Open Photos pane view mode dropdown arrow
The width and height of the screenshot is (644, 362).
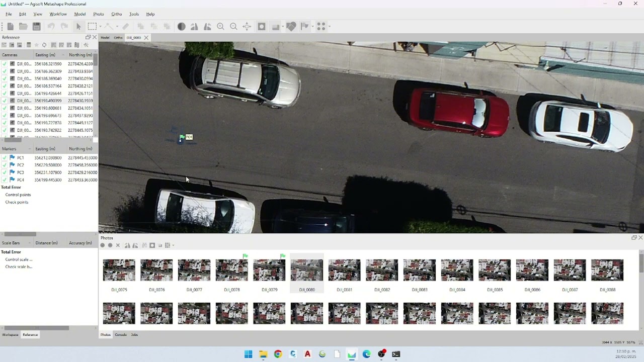[x=173, y=245]
